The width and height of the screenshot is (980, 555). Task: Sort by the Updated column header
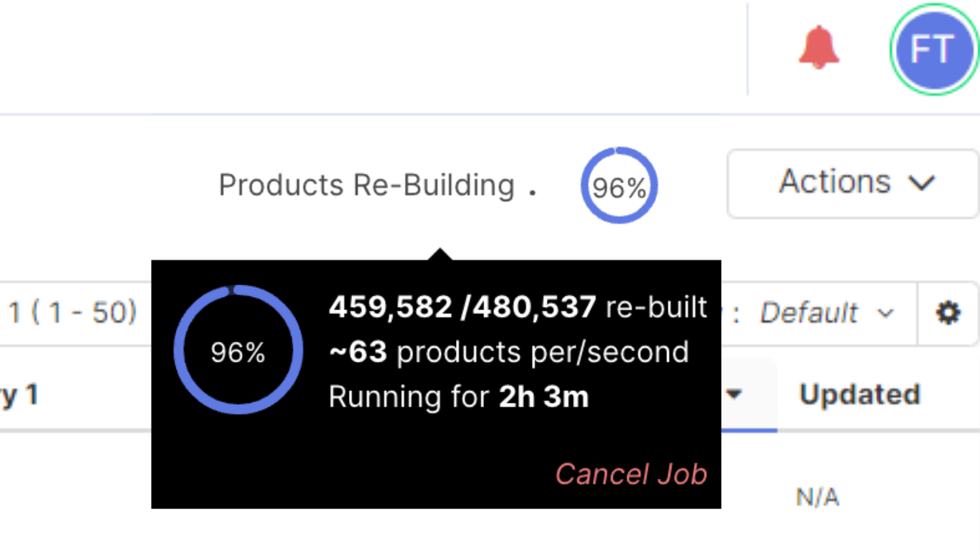(860, 394)
